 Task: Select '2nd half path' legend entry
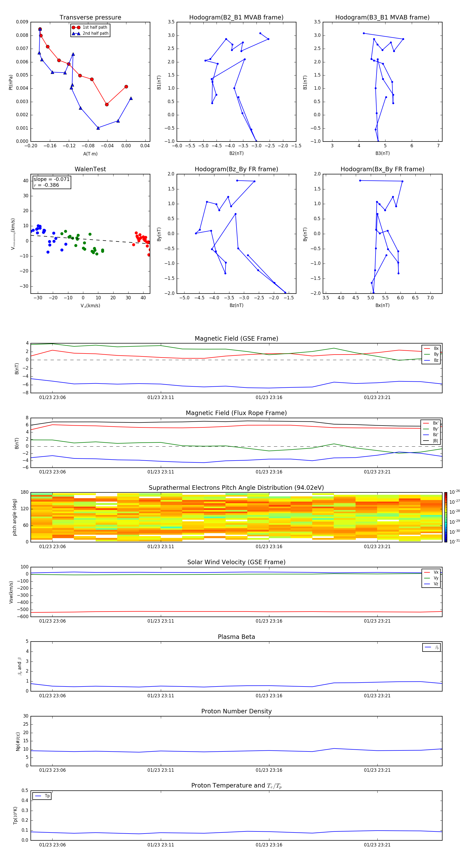point(90,33)
